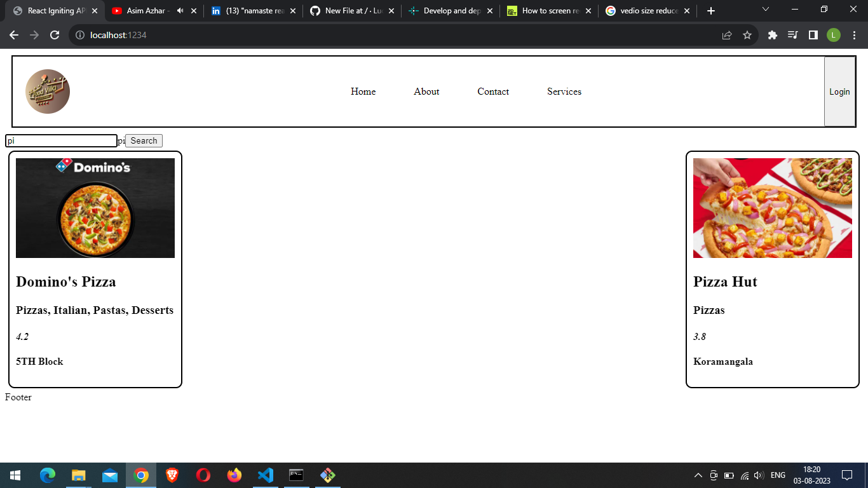Open the Contact link
The height and width of the screenshot is (488, 868).
[x=493, y=91]
